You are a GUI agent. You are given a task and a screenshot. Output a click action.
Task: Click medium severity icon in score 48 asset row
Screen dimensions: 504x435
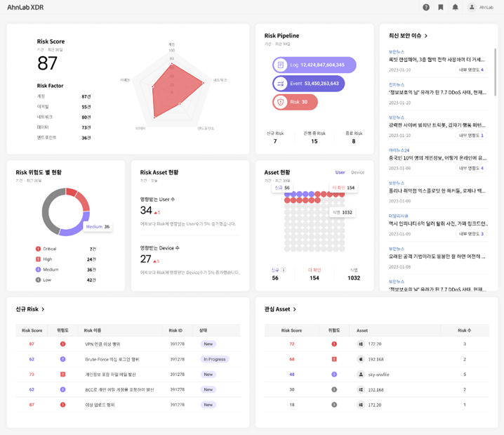[334, 374]
